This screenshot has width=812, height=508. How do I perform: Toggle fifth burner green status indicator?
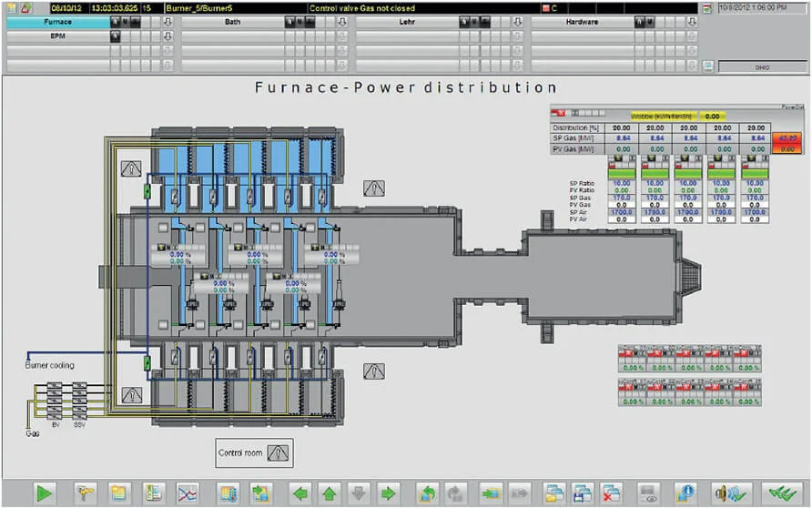click(x=755, y=174)
